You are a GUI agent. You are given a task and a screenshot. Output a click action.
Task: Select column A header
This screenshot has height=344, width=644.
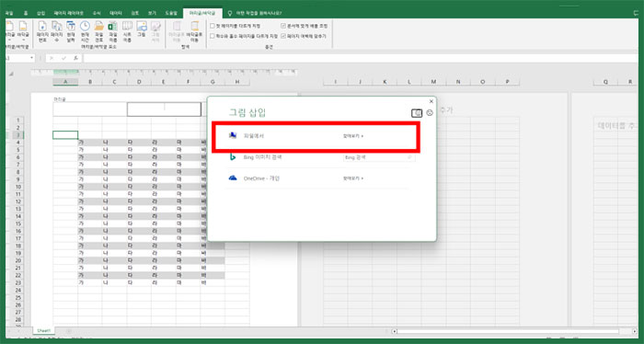pos(65,82)
